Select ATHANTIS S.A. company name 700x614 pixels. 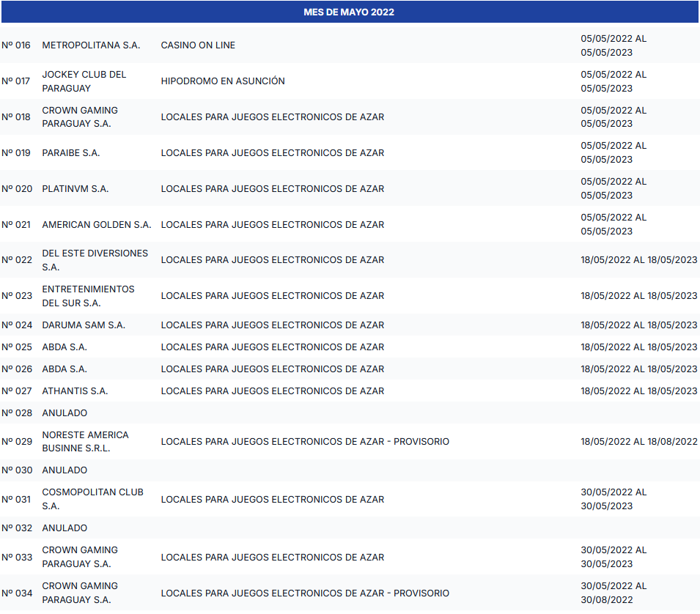(75, 391)
